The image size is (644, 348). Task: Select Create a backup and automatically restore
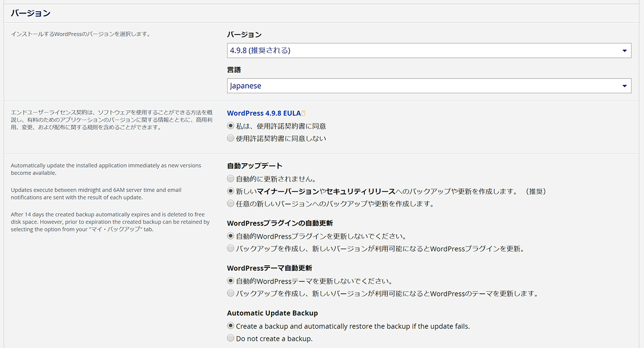coord(231,326)
